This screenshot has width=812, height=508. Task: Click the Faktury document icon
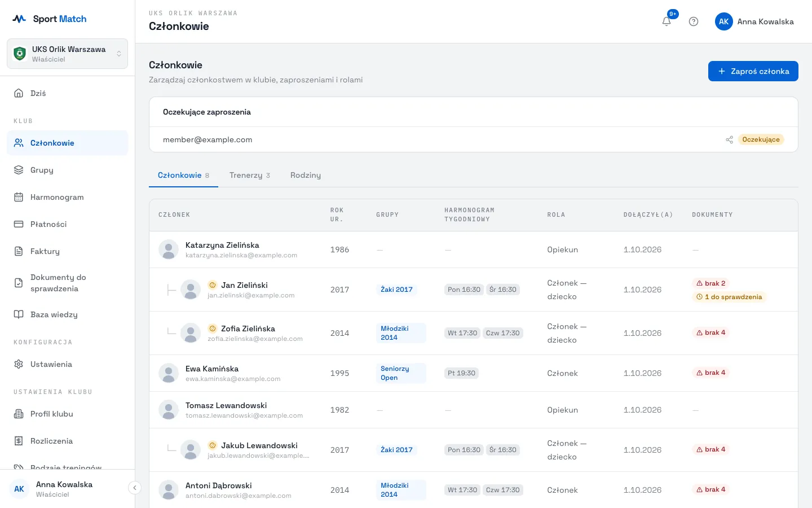click(x=19, y=251)
